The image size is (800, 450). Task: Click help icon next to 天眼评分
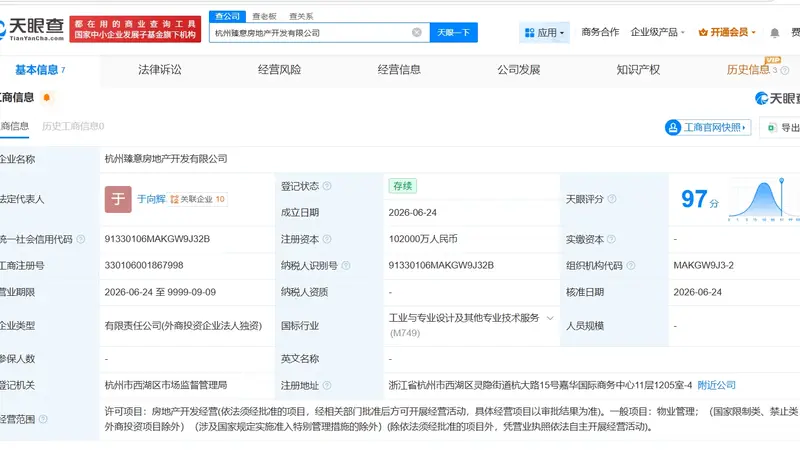[612, 199]
